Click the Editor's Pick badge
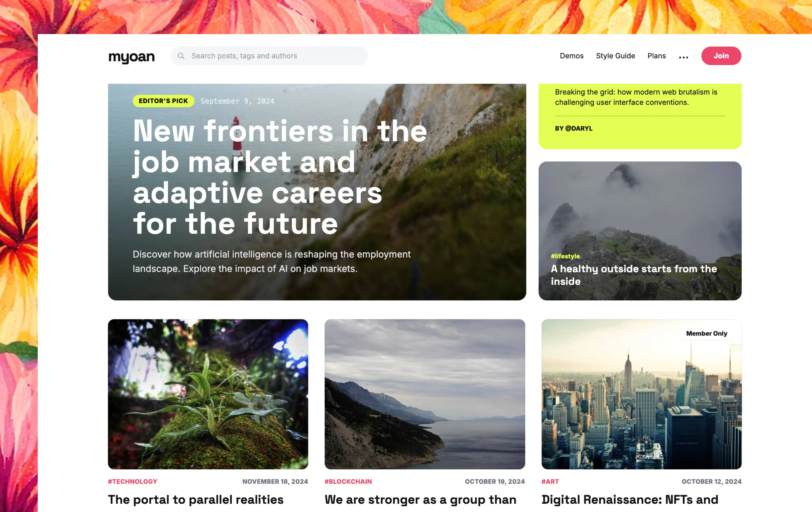 pyautogui.click(x=163, y=101)
